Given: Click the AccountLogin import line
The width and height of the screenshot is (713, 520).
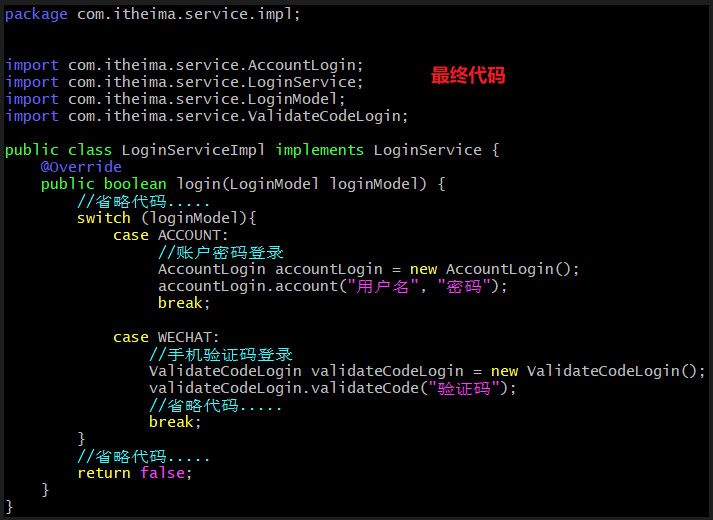Looking at the screenshot, I should click(x=184, y=65).
